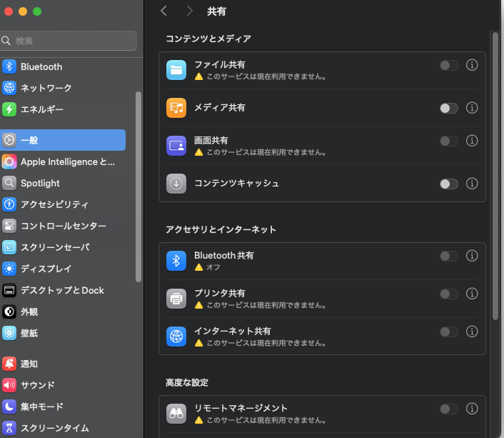Viewport: 504px width, 438px height.
Task: Click the main pane vertical scrollbar
Action: [x=495, y=176]
